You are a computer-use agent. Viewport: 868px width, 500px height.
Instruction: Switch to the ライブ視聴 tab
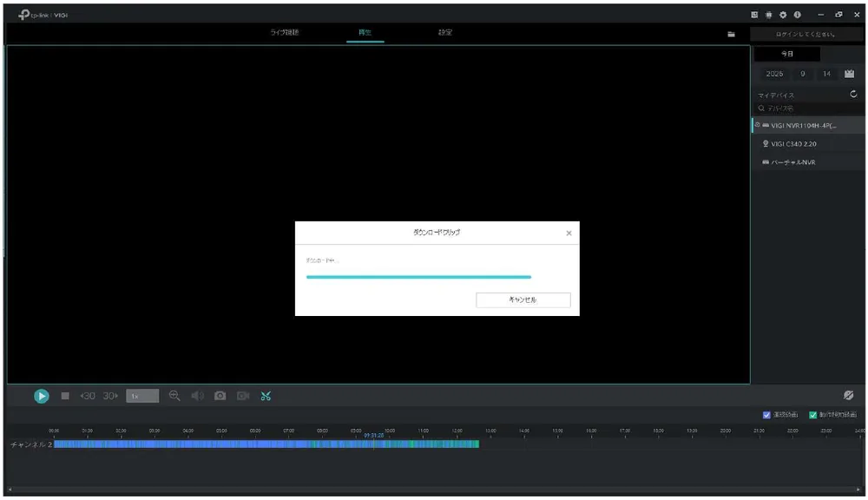(285, 32)
